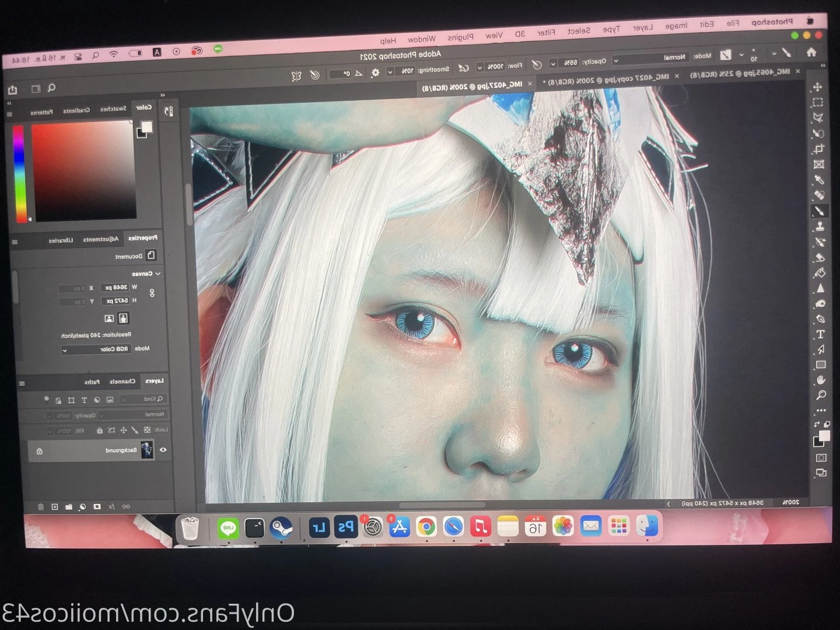Collapse the Canvas section in Properties
Viewport: 840px width, 630px height.
pos(157,273)
